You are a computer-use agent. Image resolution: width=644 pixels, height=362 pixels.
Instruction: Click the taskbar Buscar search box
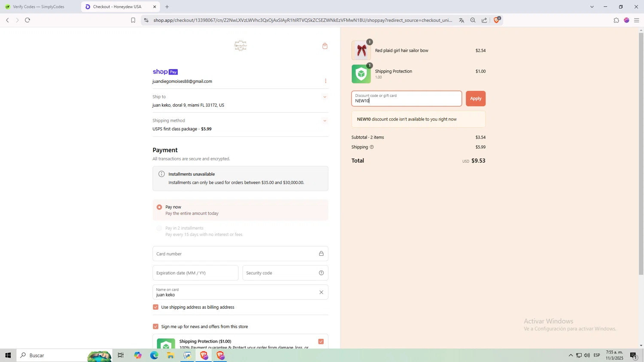click(64, 355)
